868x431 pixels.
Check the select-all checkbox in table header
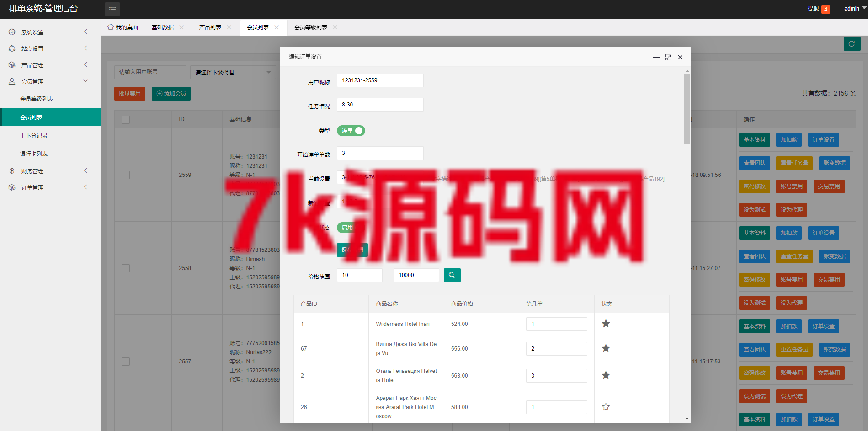point(126,119)
